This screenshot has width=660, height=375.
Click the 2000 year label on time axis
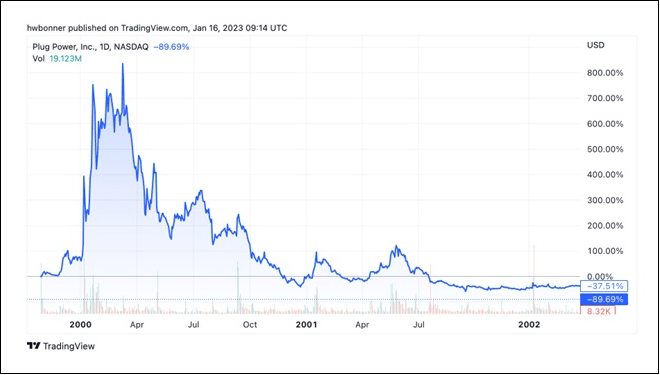(80, 324)
